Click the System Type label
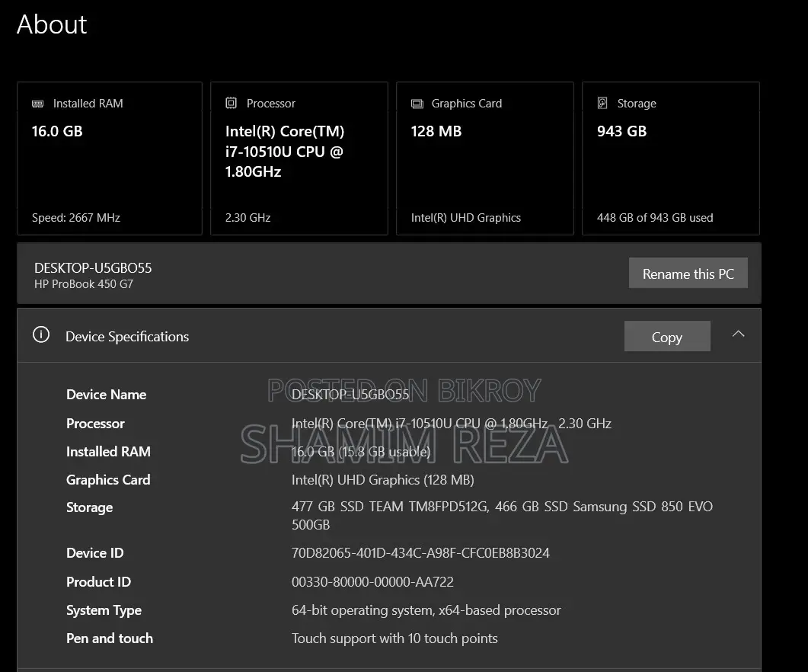Screen dimensions: 808x672 104,610
